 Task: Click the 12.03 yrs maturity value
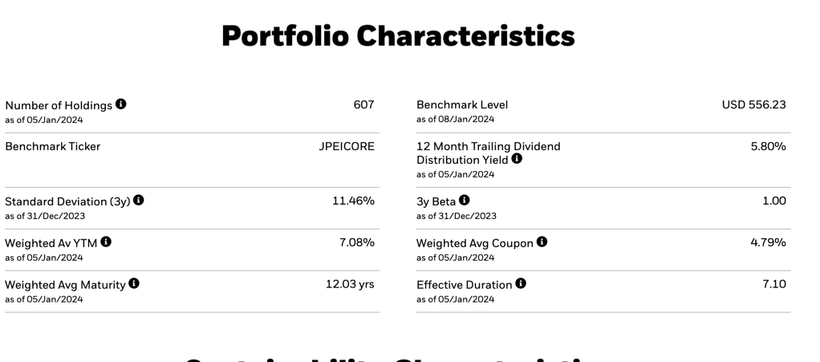[350, 284]
